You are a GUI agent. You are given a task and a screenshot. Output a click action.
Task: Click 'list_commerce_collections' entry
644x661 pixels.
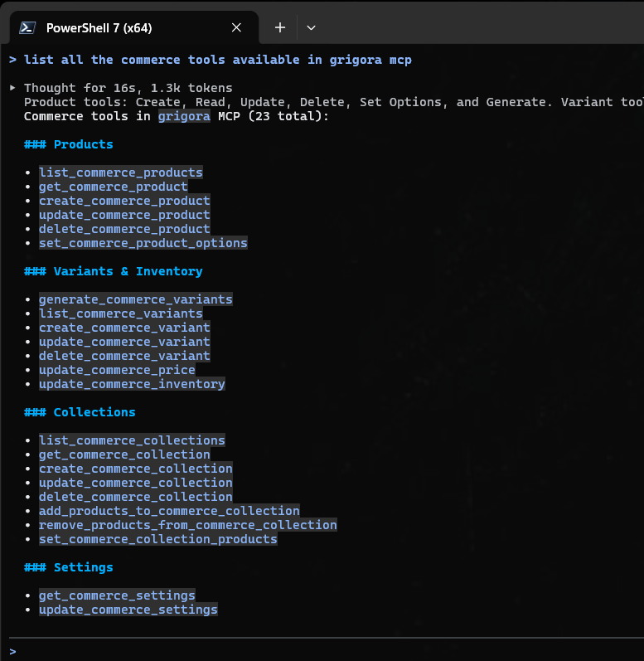coord(132,440)
